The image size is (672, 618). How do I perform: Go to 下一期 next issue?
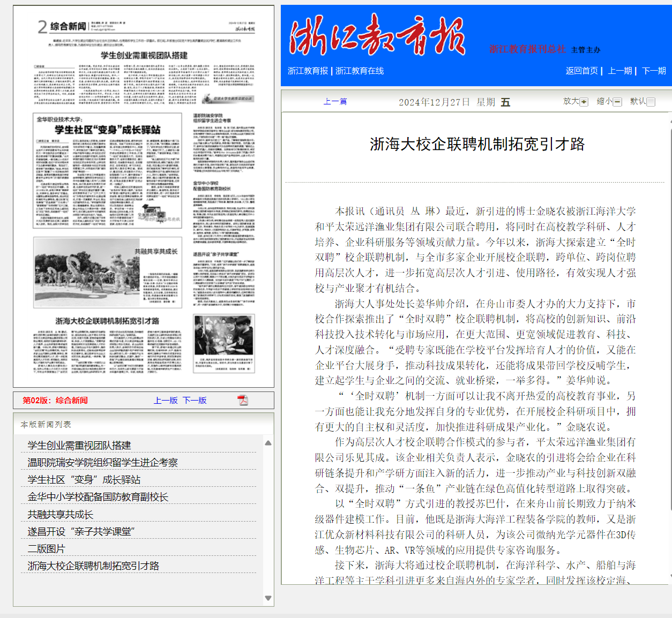tap(654, 71)
